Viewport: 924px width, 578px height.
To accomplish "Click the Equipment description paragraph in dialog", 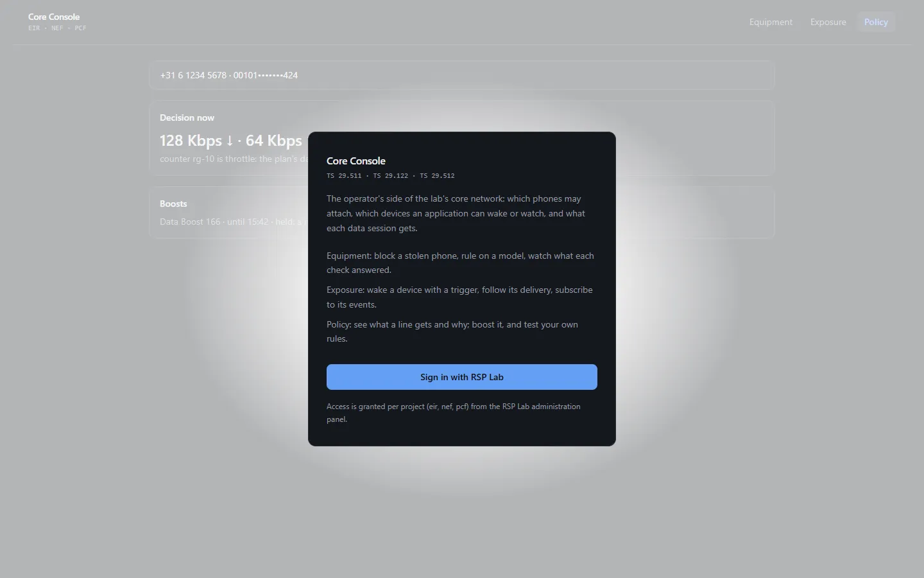I will tap(460, 263).
